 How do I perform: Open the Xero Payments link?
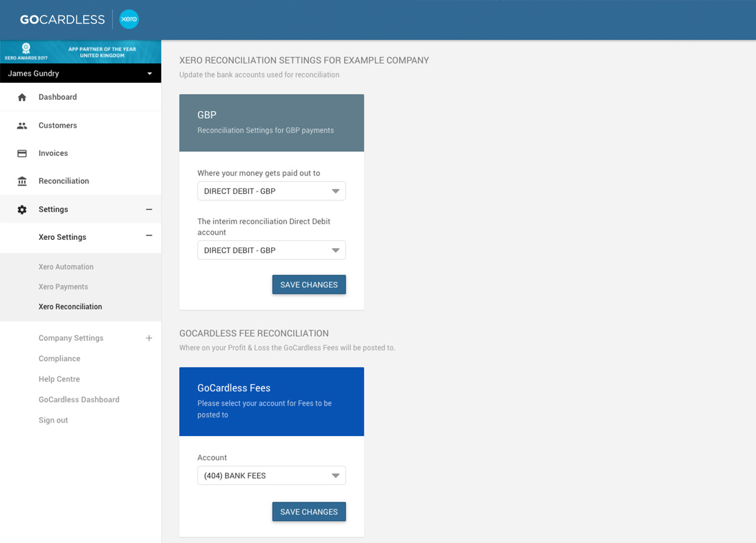point(63,287)
